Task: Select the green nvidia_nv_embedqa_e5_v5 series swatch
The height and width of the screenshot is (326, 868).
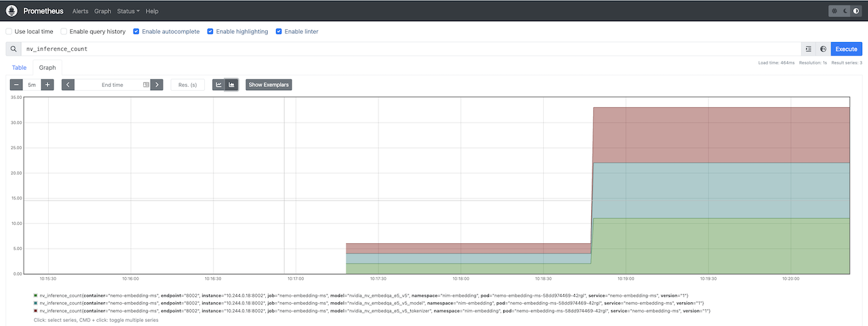Action: (x=35, y=296)
